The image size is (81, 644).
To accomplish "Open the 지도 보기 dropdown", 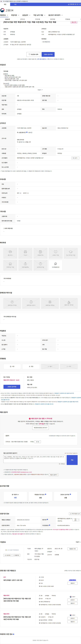I will click(75, 158).
